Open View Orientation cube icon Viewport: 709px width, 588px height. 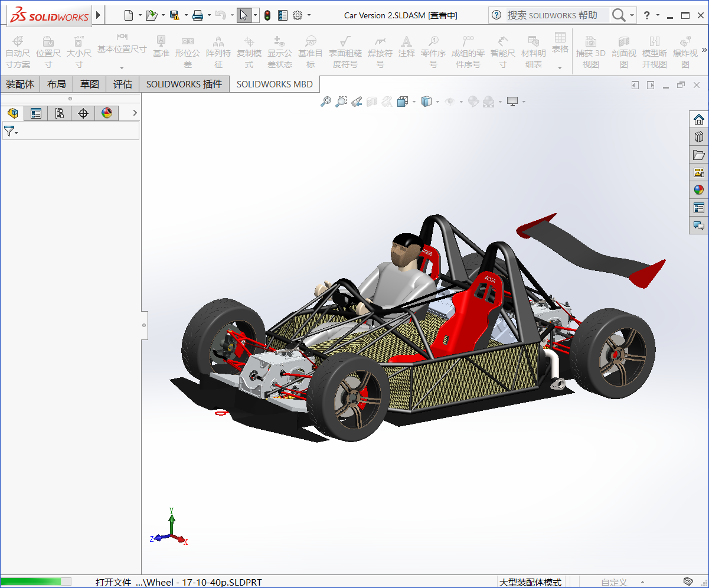(x=403, y=102)
